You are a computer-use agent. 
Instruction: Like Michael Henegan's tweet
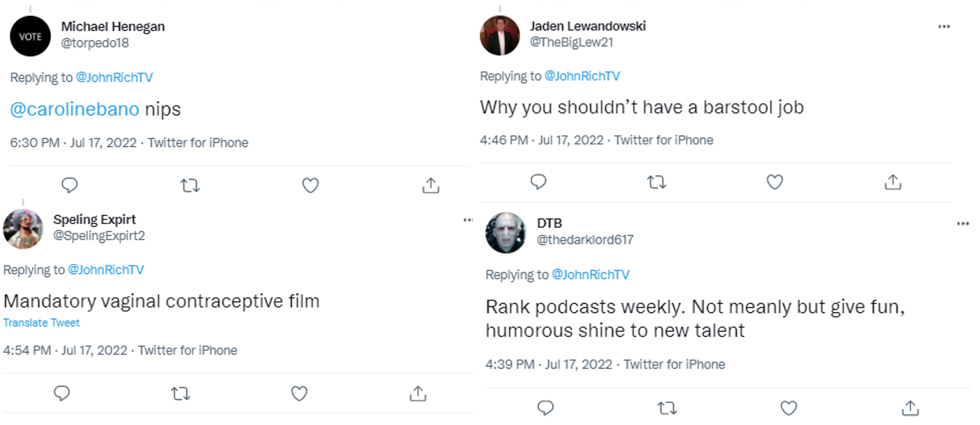310,185
